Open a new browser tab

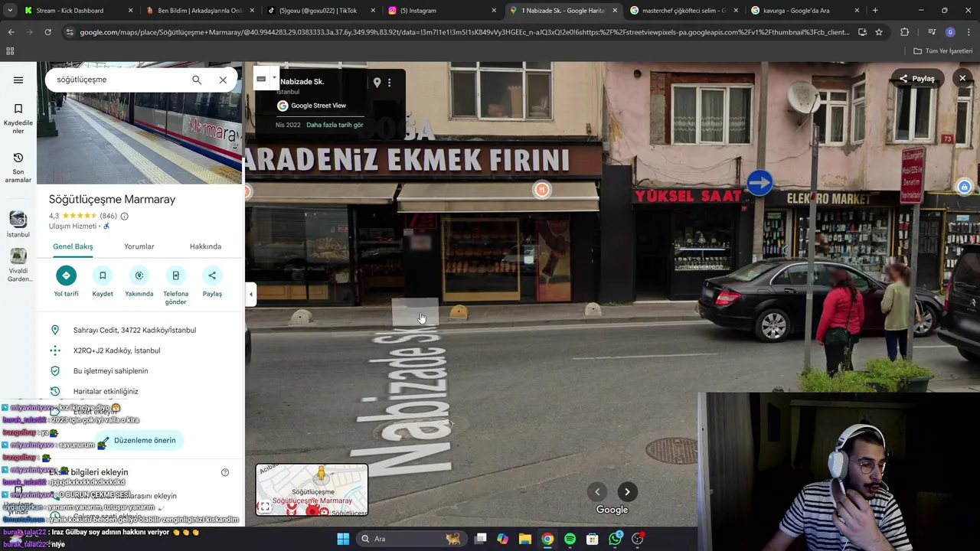[875, 11]
